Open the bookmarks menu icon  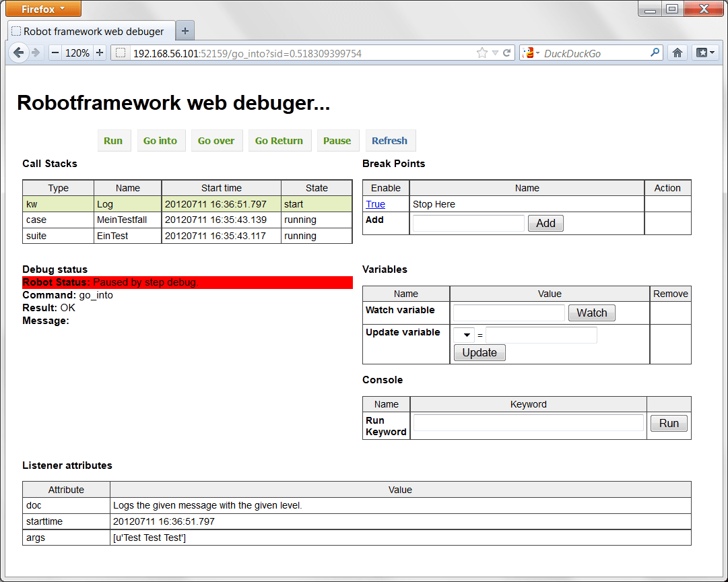(705, 53)
